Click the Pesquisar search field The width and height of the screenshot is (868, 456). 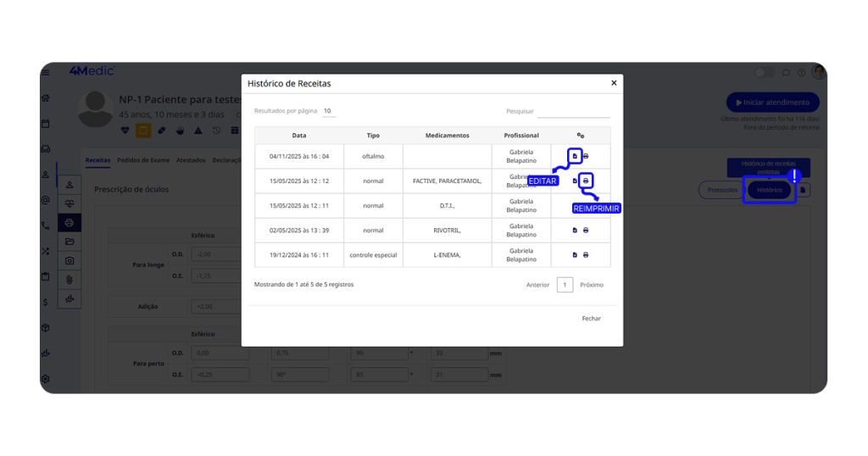(x=573, y=111)
